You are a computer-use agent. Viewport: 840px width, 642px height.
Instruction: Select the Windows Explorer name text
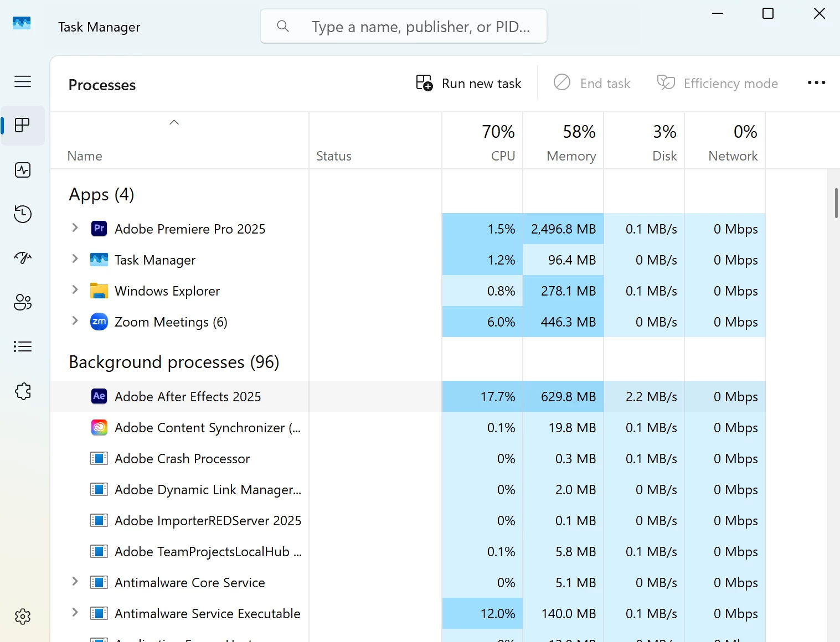coord(167,291)
